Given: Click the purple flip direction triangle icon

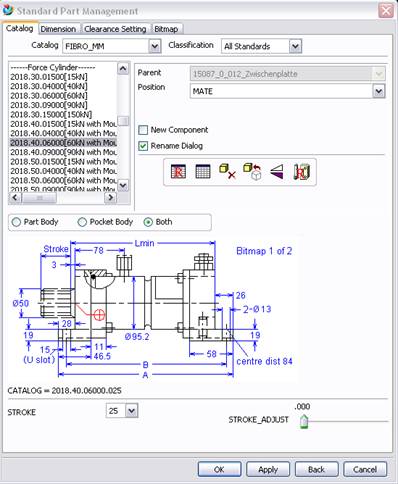Looking at the screenshot, I should tap(277, 172).
